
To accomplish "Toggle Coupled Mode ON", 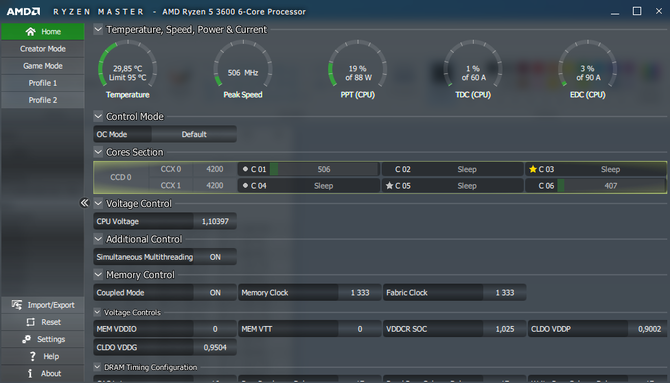I will tap(215, 293).
